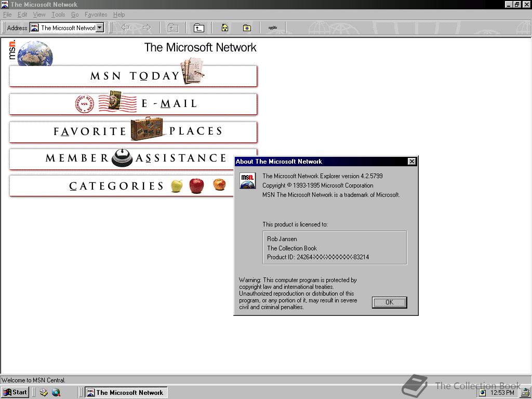Expand the Address dropdown arrow
This screenshot has height=399, width=532.
99,28
